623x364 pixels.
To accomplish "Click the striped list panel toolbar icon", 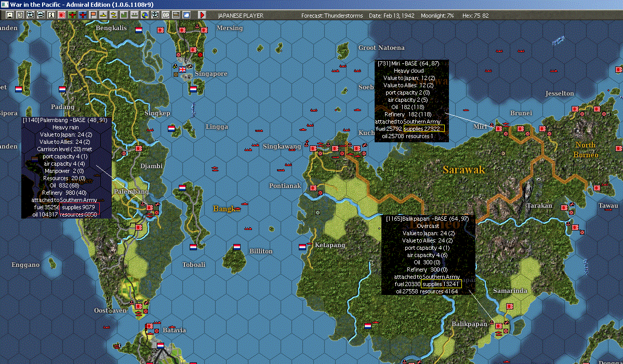I will coord(176,15).
